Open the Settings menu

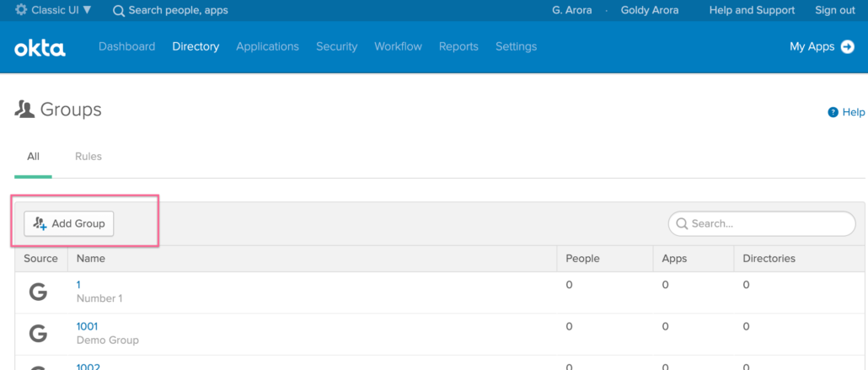pos(516,46)
